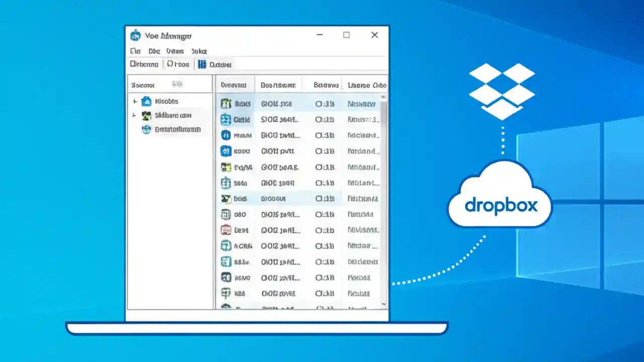Click the dropbox cloud logo

click(500, 196)
